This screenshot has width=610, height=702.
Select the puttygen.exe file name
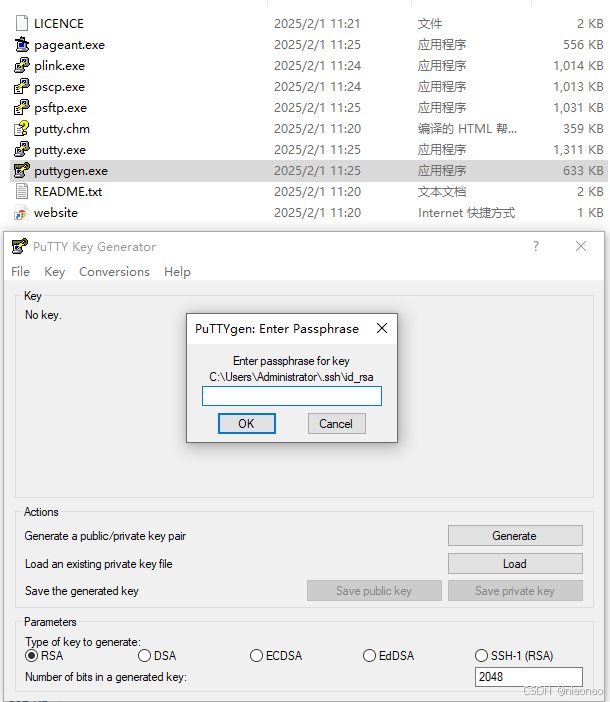71,171
